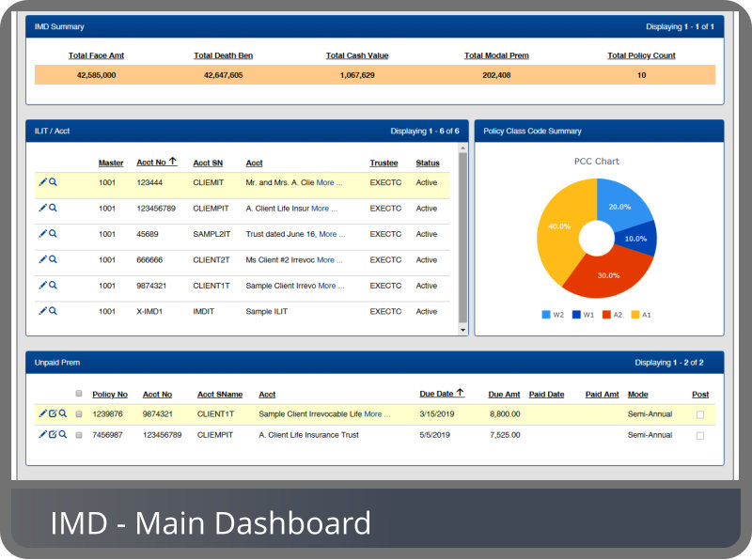This screenshot has width=752, height=560.
Task: Expand 'More ...' on Trust dated June 16
Action: 332,234
